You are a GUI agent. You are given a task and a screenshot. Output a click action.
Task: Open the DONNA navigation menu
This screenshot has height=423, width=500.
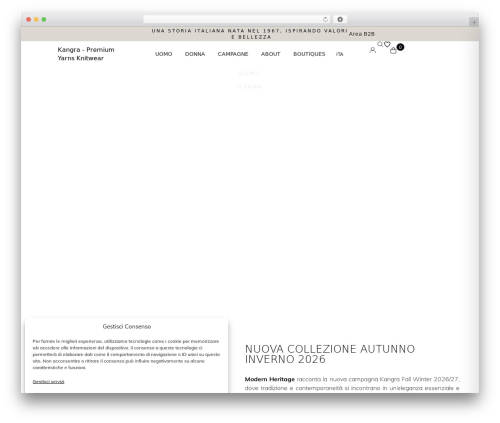point(195,54)
